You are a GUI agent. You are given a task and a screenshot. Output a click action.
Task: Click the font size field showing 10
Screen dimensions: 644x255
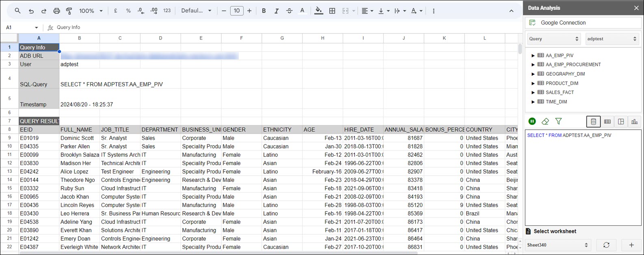[x=237, y=11]
